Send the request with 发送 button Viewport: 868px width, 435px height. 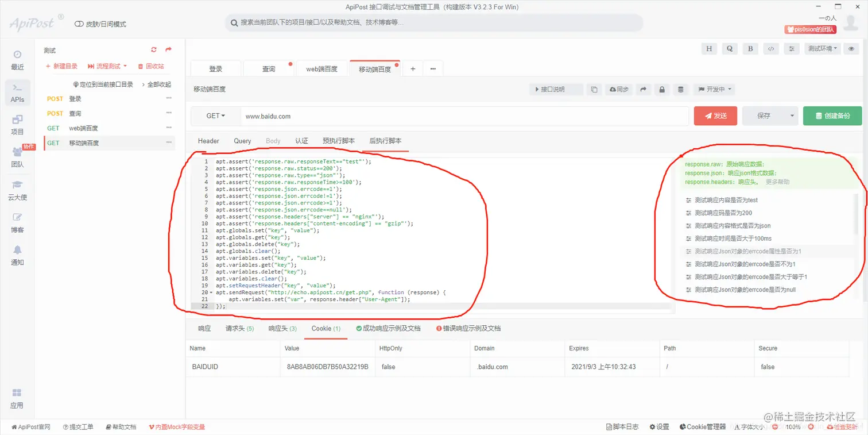[x=715, y=116]
